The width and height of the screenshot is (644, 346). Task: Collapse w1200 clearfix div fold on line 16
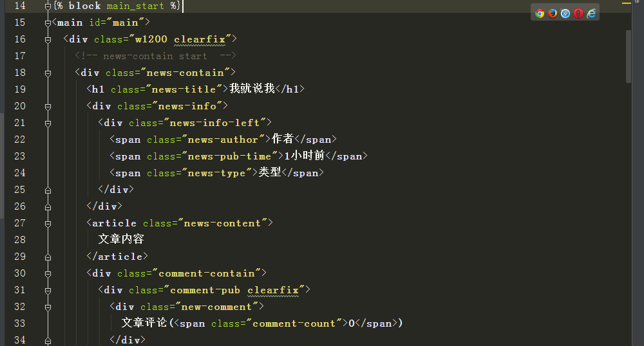48,40
